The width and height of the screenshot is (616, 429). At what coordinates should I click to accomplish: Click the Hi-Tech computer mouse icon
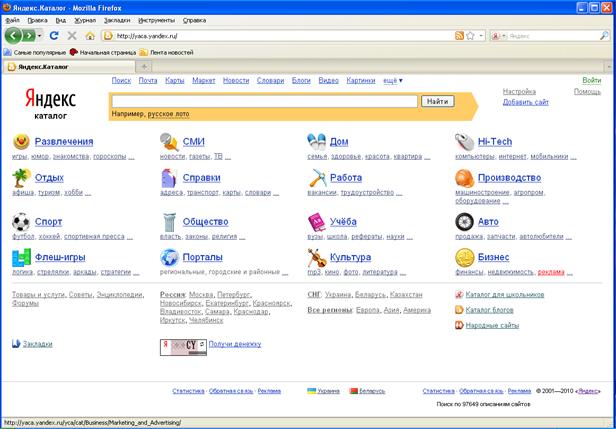coord(464,142)
